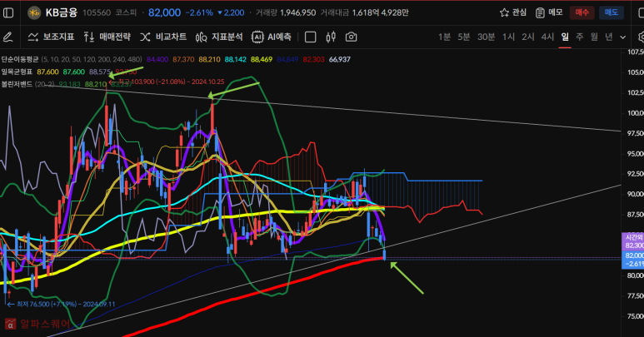Click 거래대금 1,618억 4,928만 value
644x337 pixels.
(364, 12)
